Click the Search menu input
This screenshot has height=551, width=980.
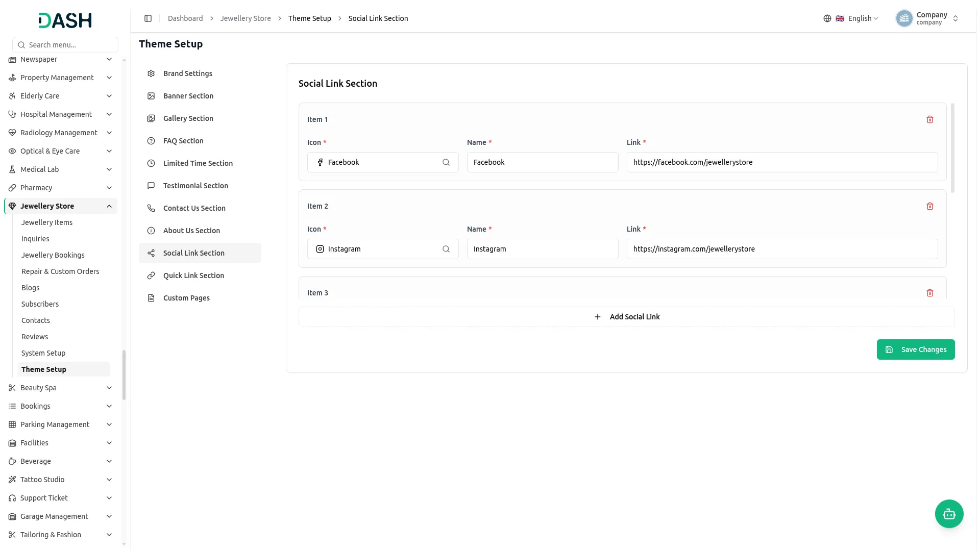65,45
